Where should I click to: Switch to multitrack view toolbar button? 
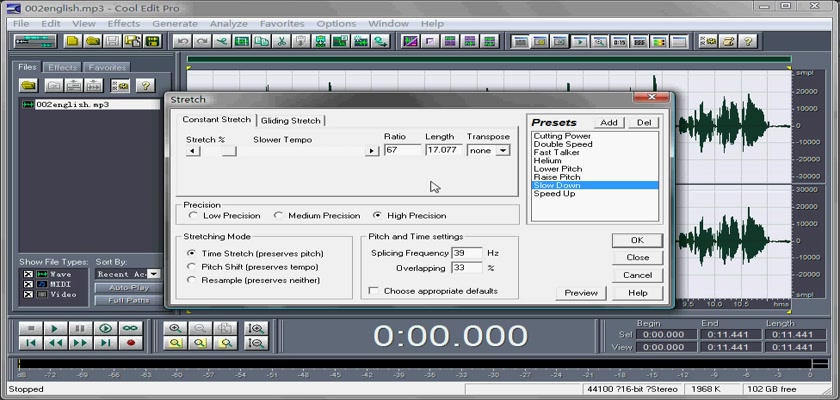pyautogui.click(x=35, y=41)
